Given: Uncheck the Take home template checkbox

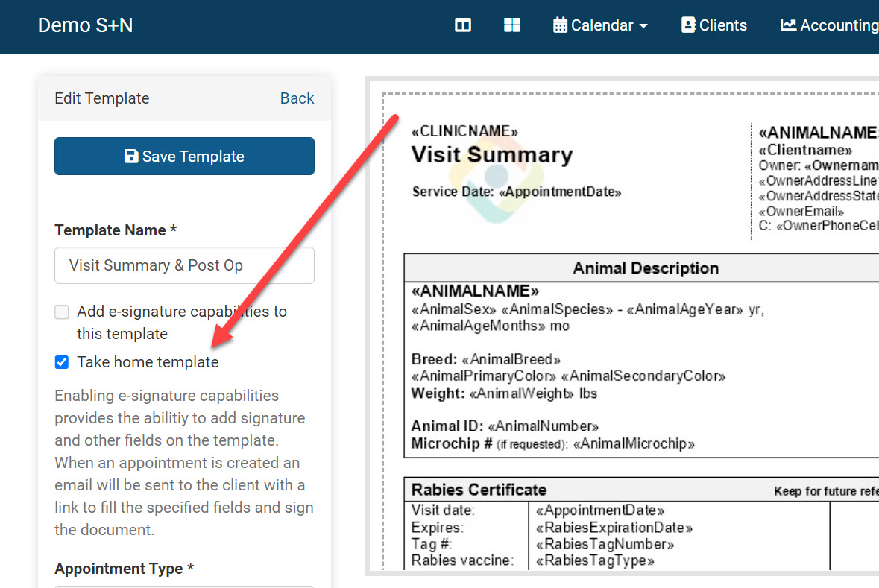Looking at the screenshot, I should click(x=62, y=362).
